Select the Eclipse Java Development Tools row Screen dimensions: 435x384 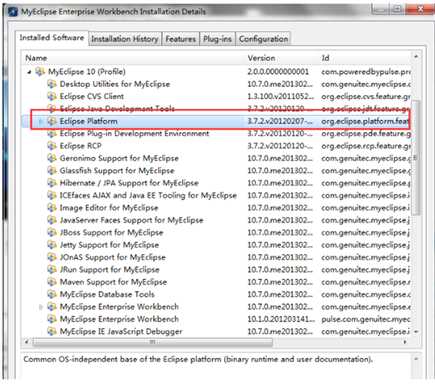217,109
